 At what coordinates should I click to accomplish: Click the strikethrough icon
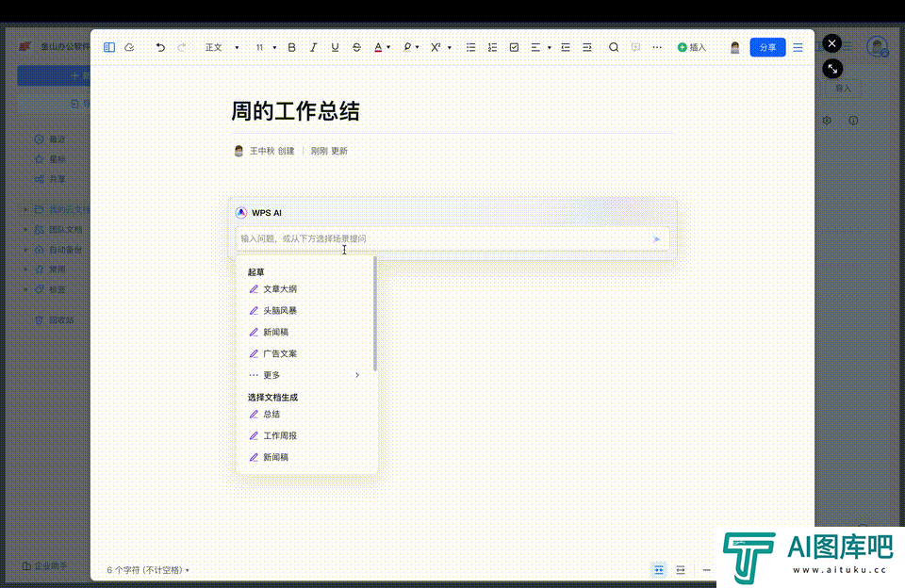(x=356, y=47)
